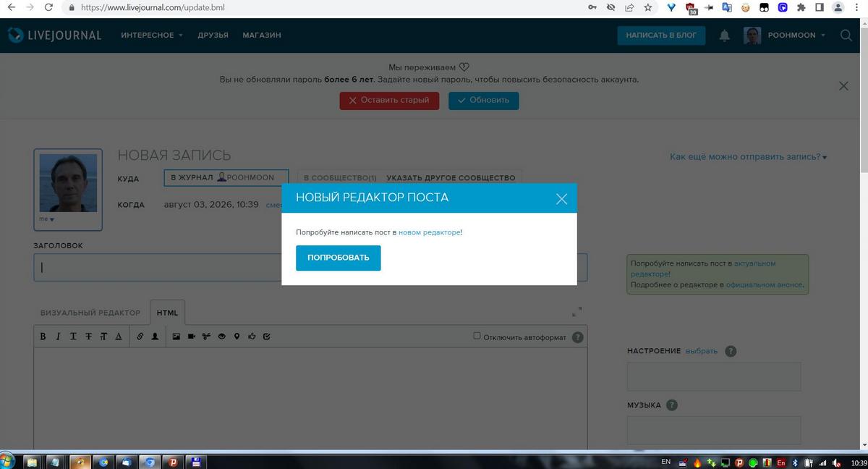
Task: Insert a poll with the checkbox icon
Action: [x=267, y=337]
